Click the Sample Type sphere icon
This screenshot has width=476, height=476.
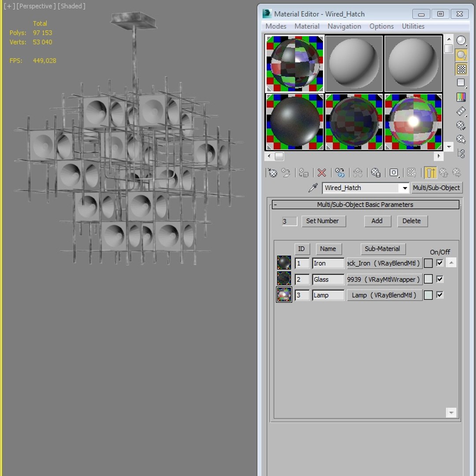pyautogui.click(x=461, y=41)
